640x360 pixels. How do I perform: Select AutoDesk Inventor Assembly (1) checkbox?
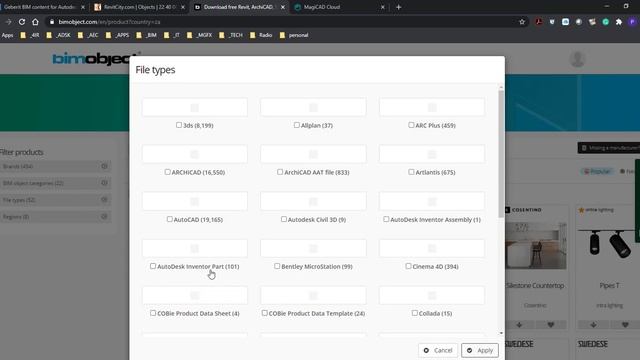(x=386, y=219)
